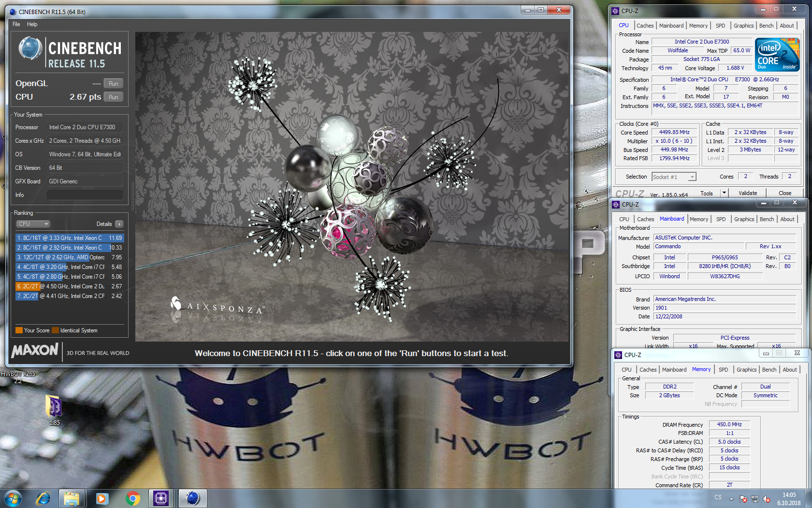
Task: Launch Google Chrome from the taskbar
Action: coord(132,498)
